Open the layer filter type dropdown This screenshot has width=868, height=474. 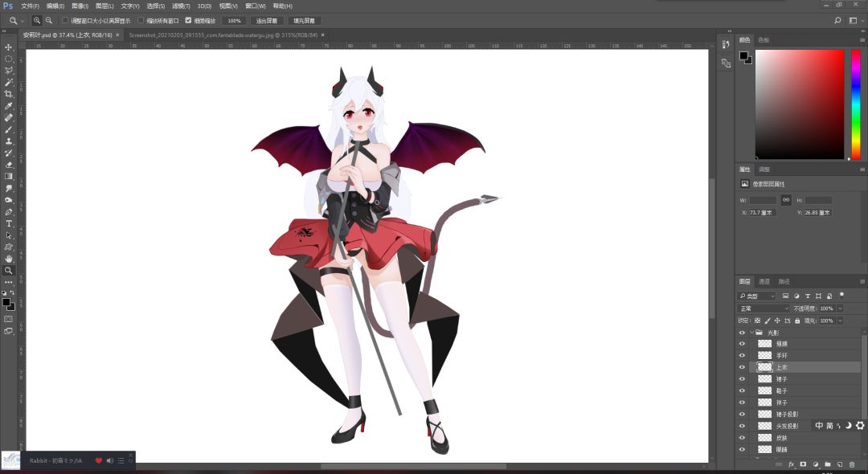pos(757,296)
